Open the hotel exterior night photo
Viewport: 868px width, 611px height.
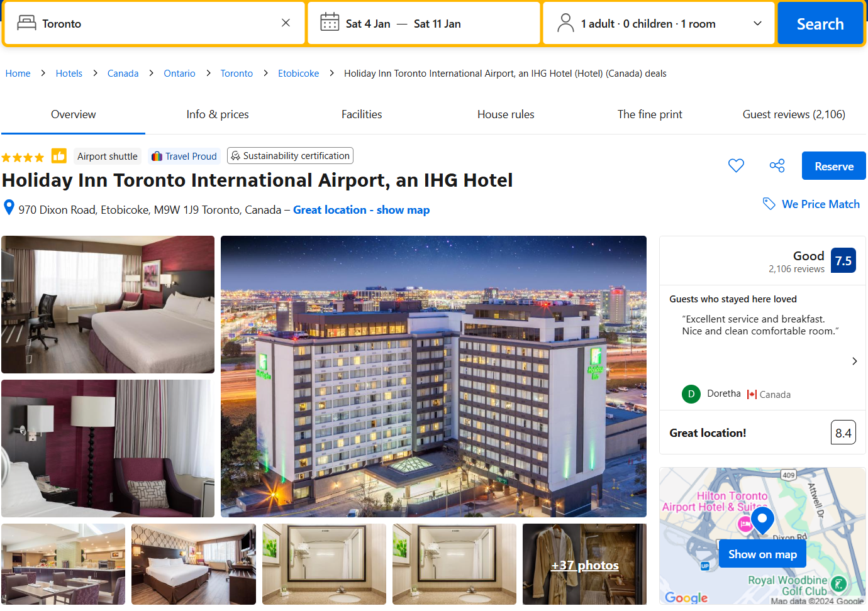point(433,377)
